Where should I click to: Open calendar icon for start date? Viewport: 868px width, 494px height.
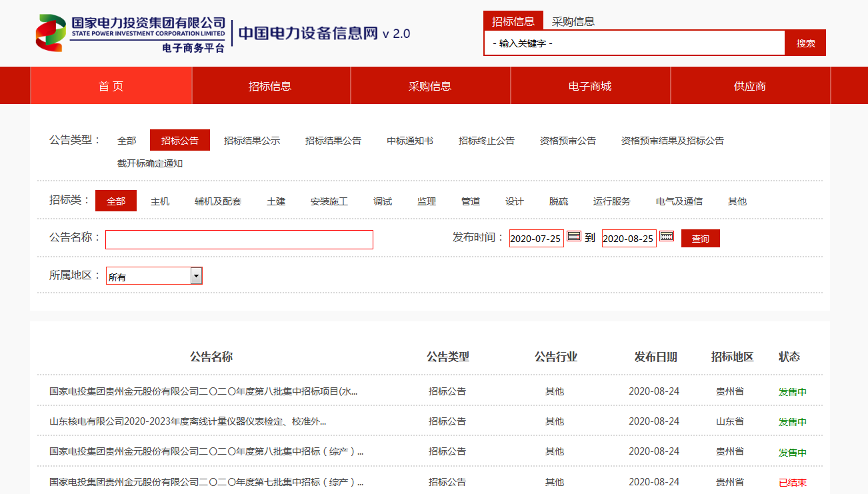(574, 237)
